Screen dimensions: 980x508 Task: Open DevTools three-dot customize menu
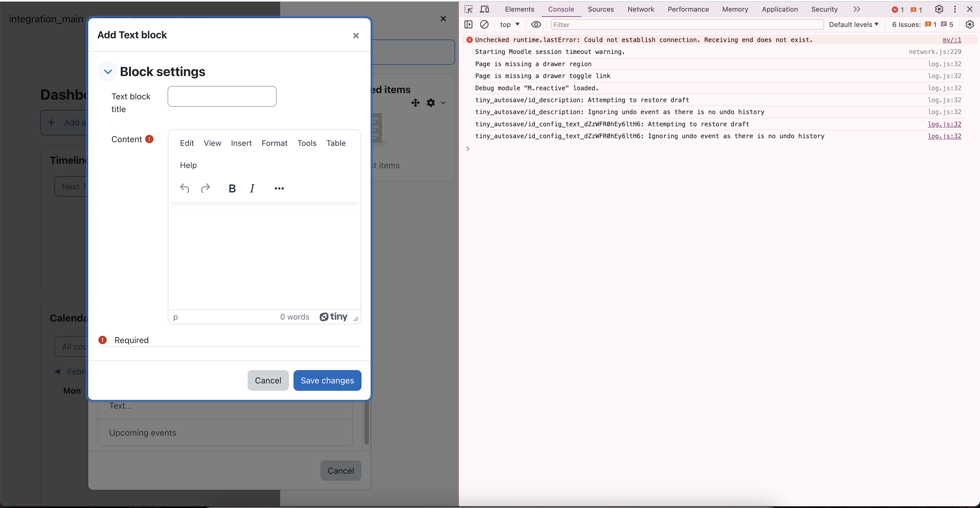pyautogui.click(x=955, y=9)
